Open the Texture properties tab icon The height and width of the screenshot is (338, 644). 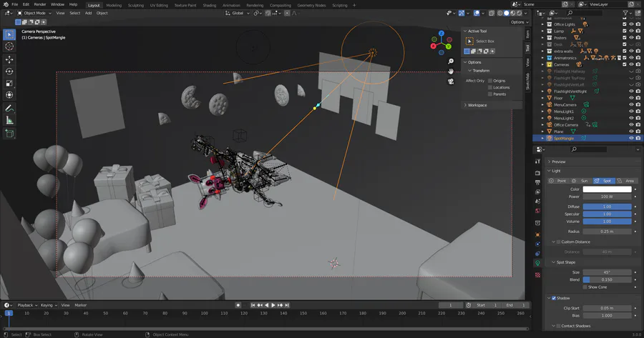pyautogui.click(x=537, y=275)
